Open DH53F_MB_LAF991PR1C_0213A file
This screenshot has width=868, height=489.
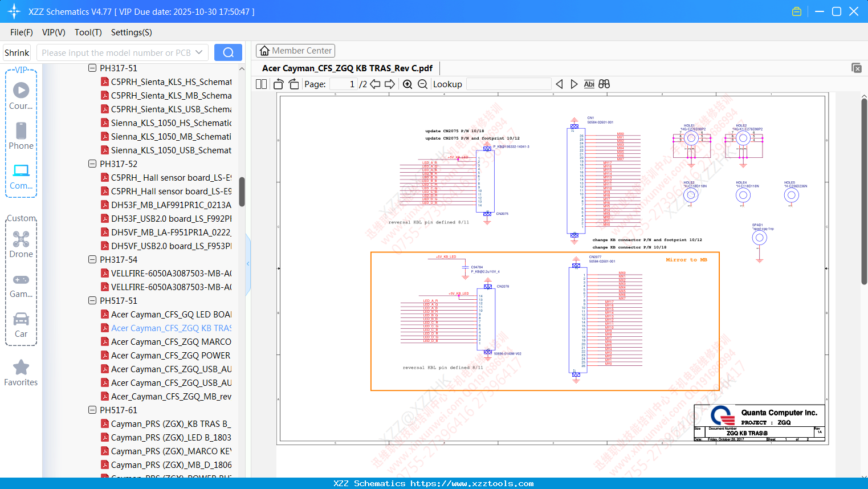172,205
